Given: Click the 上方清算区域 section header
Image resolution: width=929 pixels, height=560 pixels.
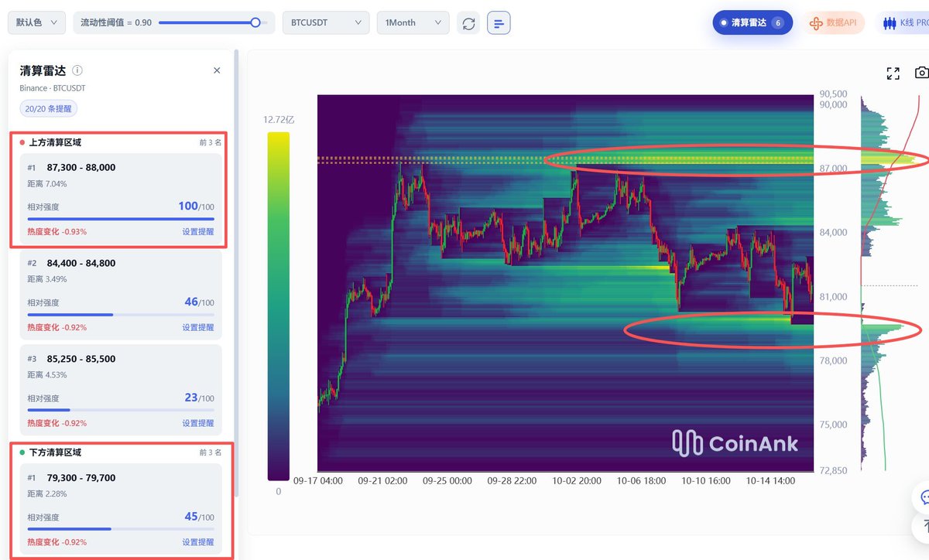Looking at the screenshot, I should click(x=55, y=142).
